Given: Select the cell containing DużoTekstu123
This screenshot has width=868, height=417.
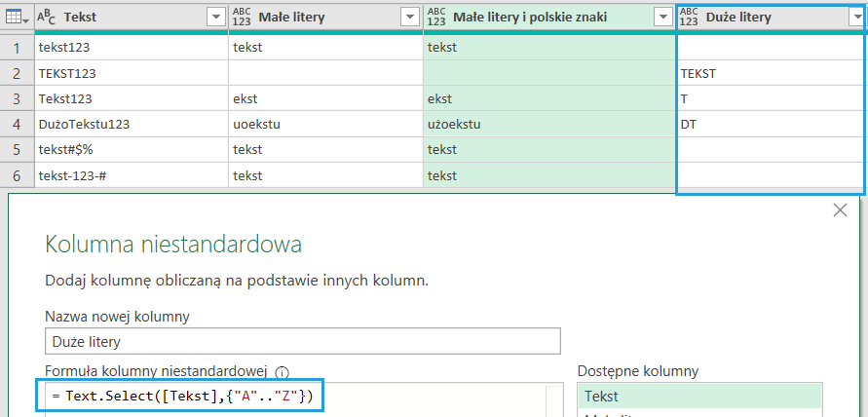Looking at the screenshot, I should [x=131, y=124].
